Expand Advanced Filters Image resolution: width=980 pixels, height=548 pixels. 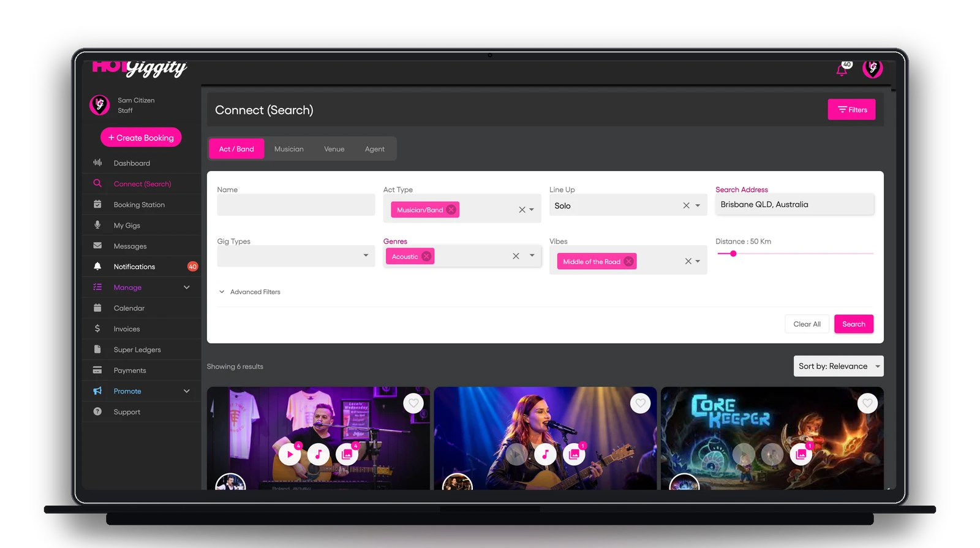[249, 292]
